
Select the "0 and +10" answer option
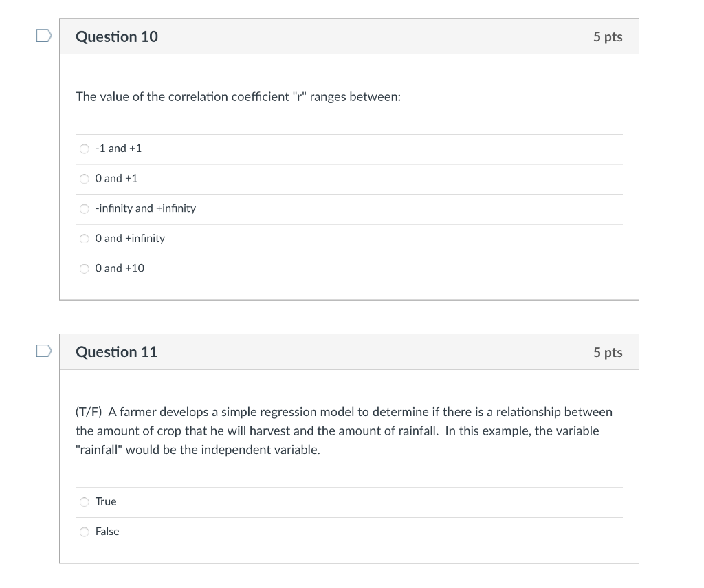(x=83, y=268)
